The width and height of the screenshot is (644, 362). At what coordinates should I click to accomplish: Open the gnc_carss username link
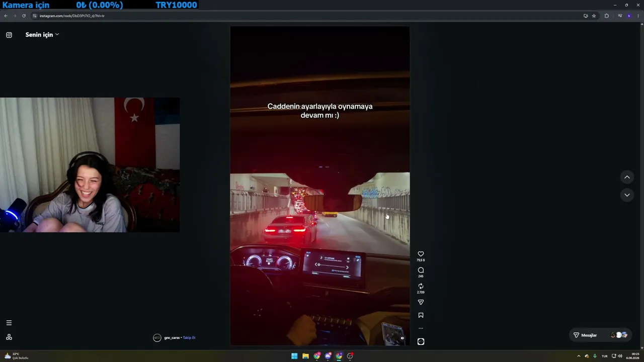click(x=172, y=338)
